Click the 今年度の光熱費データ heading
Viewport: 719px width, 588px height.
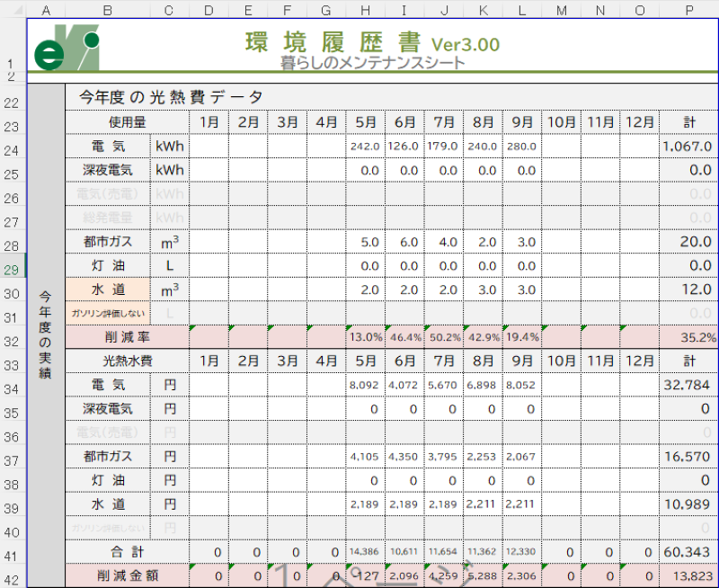click(171, 97)
